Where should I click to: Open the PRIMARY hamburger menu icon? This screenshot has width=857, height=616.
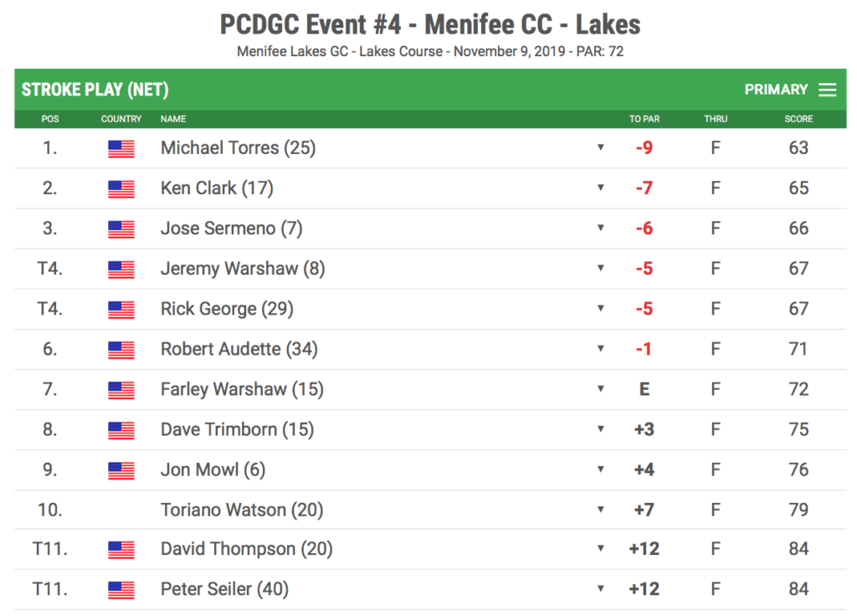827,90
